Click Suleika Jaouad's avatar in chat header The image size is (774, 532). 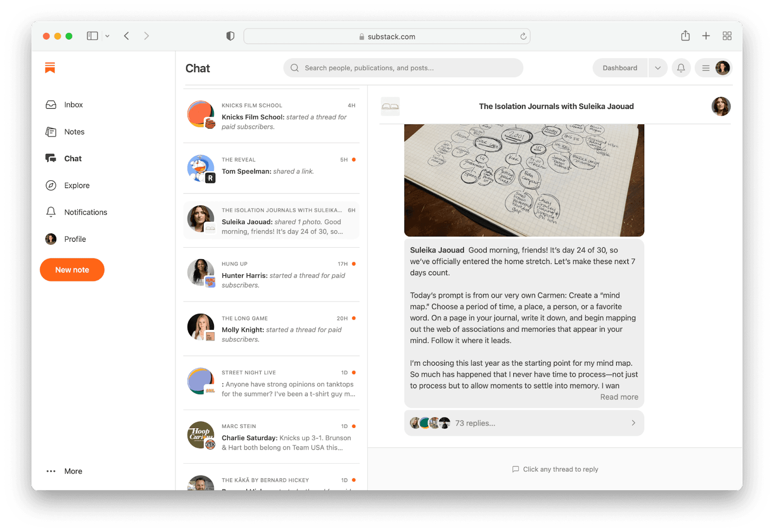721,106
